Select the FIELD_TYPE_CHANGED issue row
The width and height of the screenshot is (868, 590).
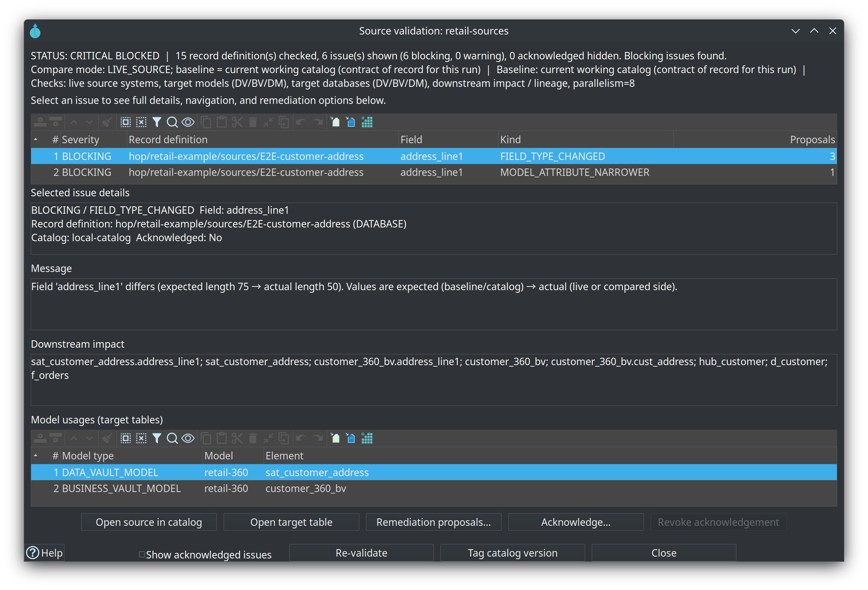tap(433, 156)
